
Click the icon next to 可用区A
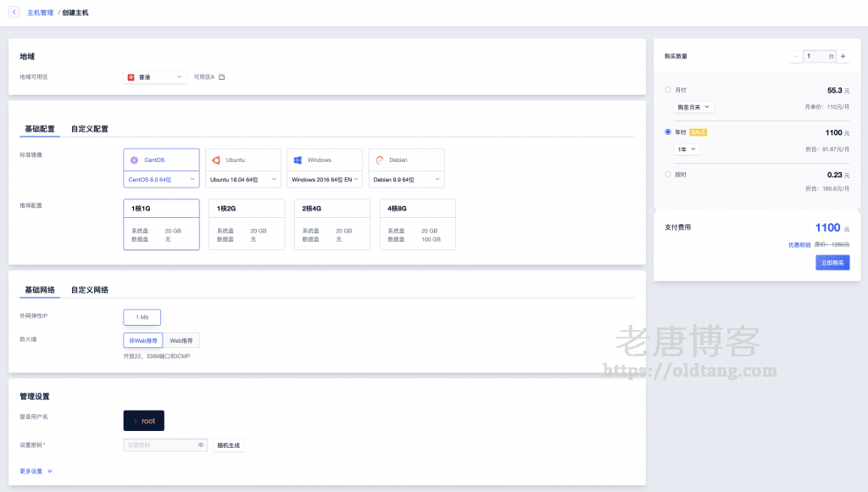[222, 77]
